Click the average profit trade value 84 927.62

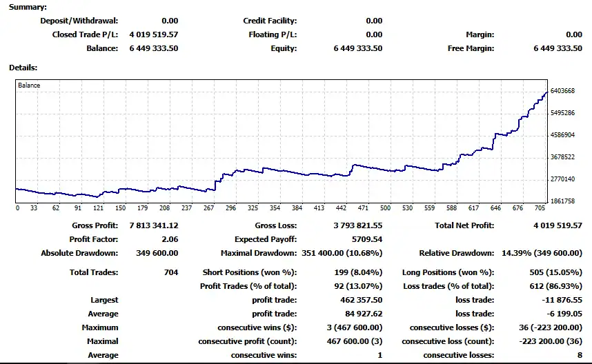click(x=364, y=314)
